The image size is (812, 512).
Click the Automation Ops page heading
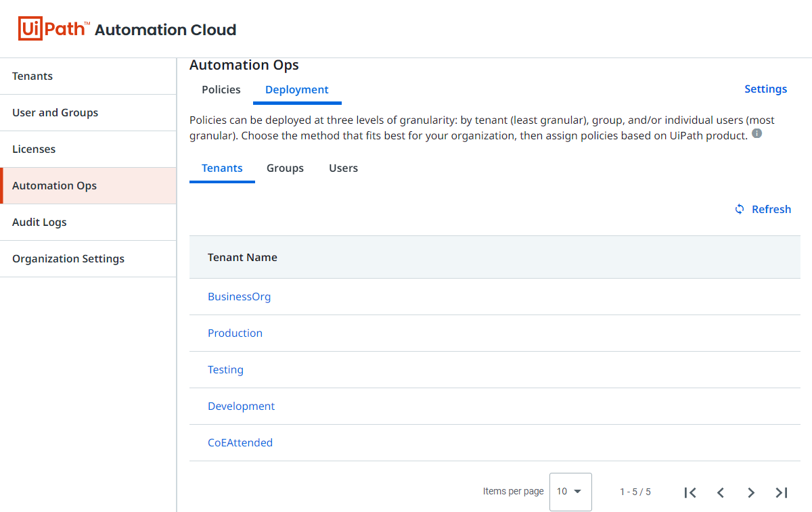click(244, 66)
